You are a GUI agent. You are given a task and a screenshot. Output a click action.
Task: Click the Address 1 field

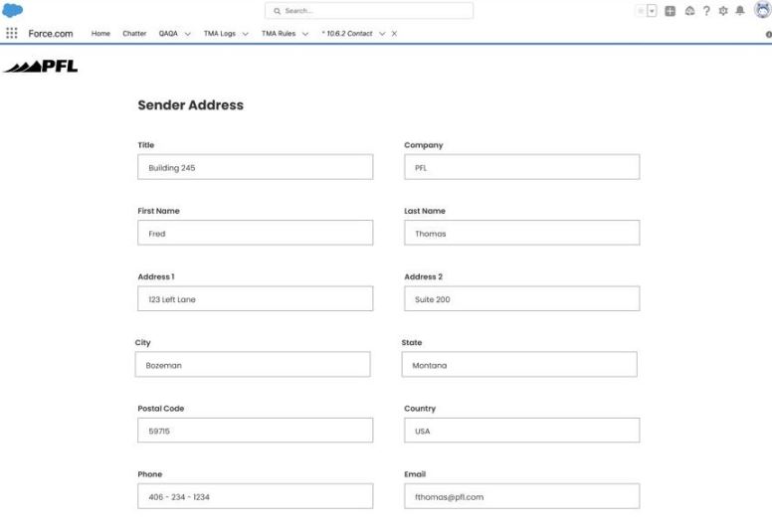[x=255, y=298]
